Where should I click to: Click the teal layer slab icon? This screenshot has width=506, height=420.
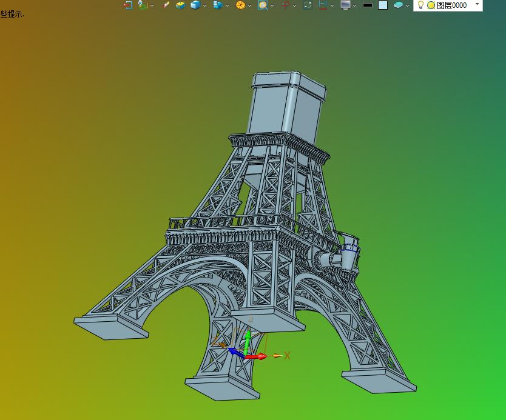(x=398, y=5)
